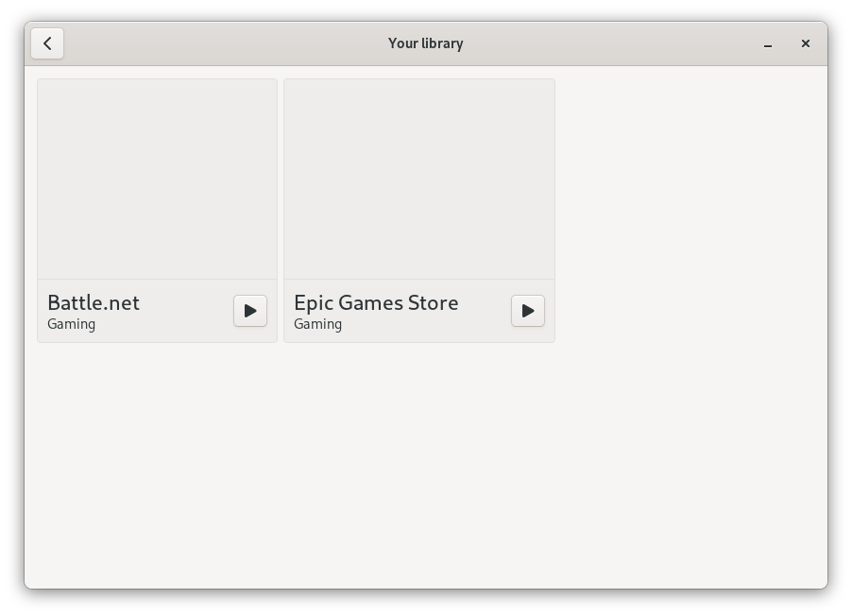
Task: Launch Battle.net with its play button
Action: [x=250, y=311]
